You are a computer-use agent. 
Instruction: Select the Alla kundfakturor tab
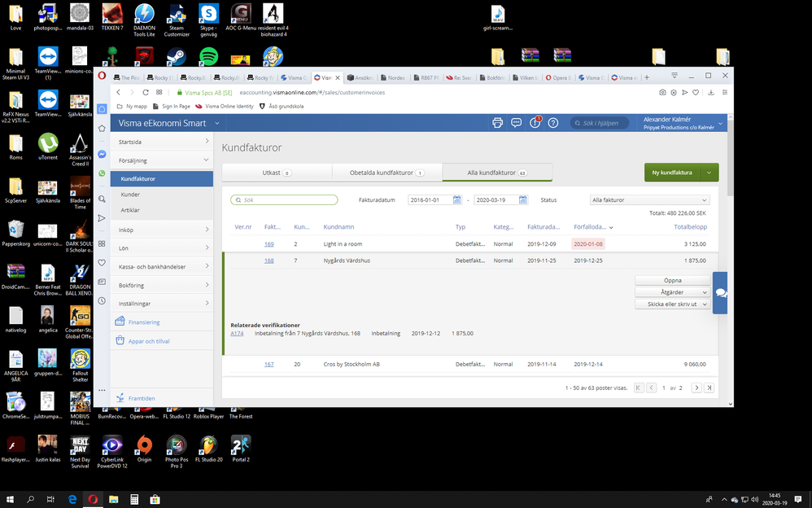pos(497,173)
